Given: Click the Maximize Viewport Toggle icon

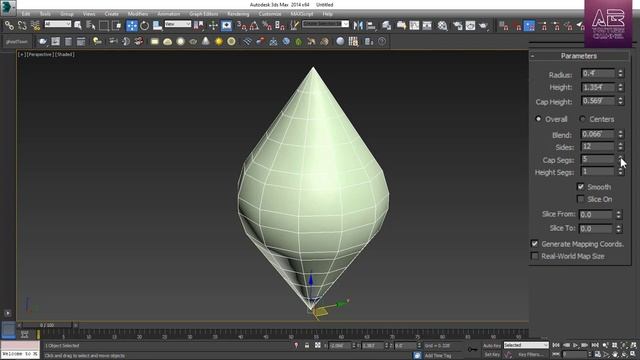Looking at the screenshot, I should click(x=633, y=355).
